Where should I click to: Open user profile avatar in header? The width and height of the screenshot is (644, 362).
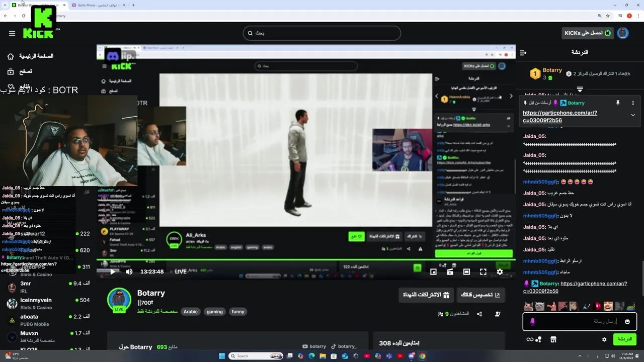(623, 33)
